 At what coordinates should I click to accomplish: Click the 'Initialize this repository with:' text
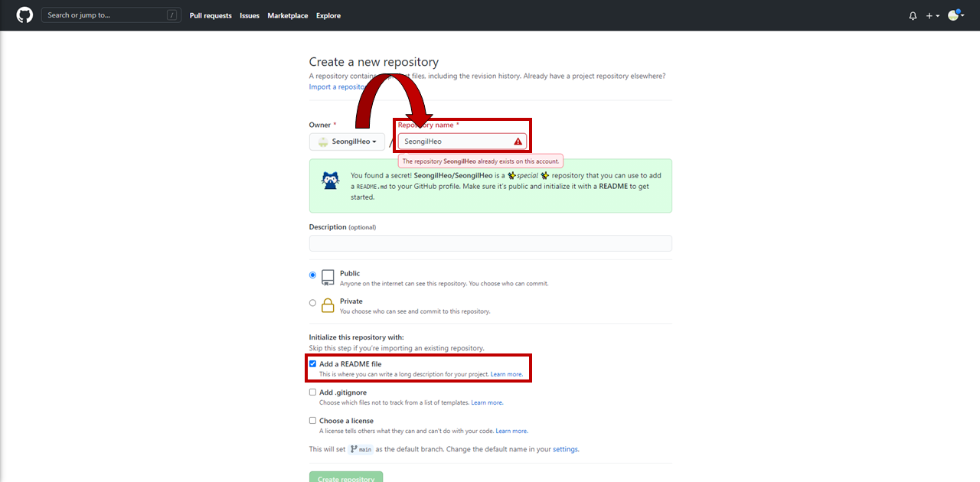pyautogui.click(x=356, y=337)
